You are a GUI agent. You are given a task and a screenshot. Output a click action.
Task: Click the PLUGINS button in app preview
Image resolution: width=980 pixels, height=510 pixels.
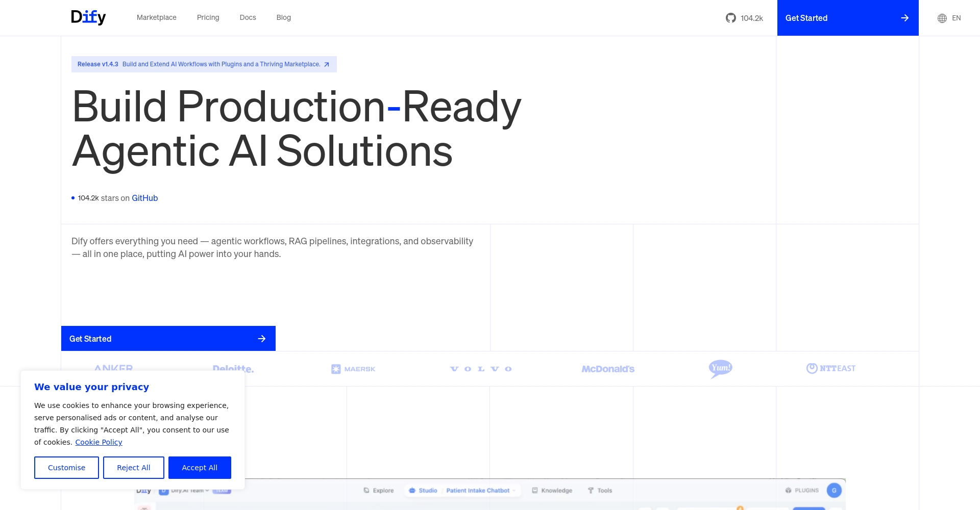point(802,491)
